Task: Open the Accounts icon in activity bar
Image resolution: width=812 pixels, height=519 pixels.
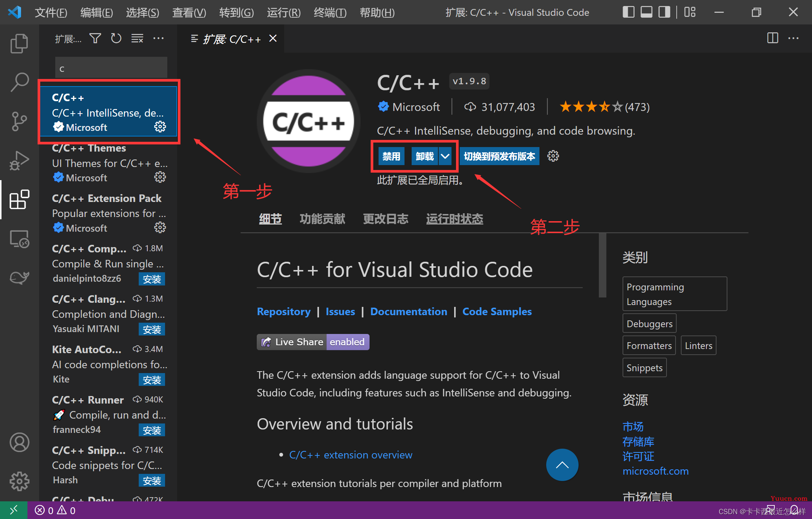Action: click(x=19, y=442)
